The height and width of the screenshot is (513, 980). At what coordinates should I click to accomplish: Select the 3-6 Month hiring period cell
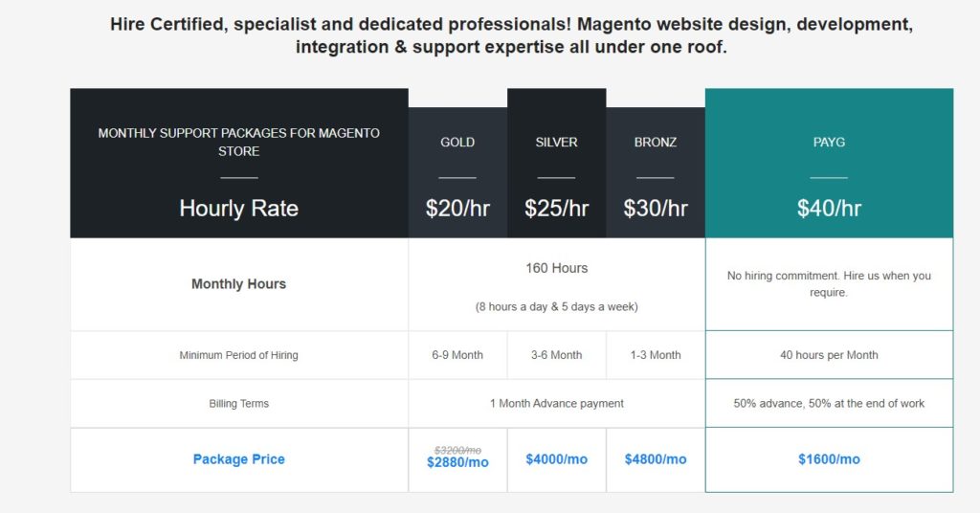click(556, 355)
